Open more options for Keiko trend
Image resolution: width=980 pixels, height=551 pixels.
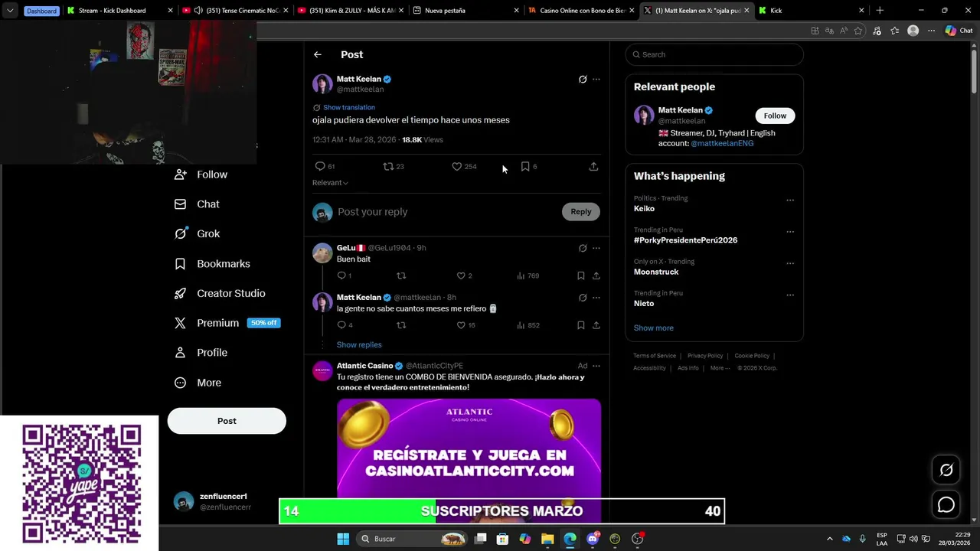click(790, 201)
